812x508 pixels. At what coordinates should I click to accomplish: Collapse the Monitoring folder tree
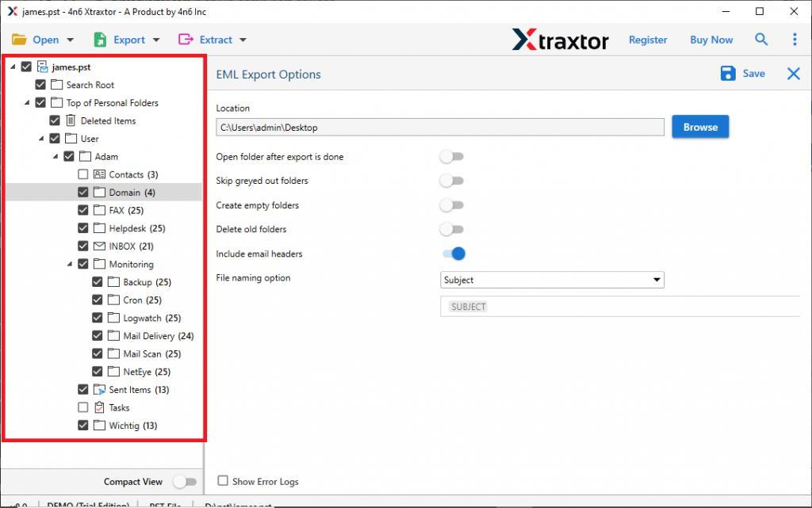coord(70,264)
